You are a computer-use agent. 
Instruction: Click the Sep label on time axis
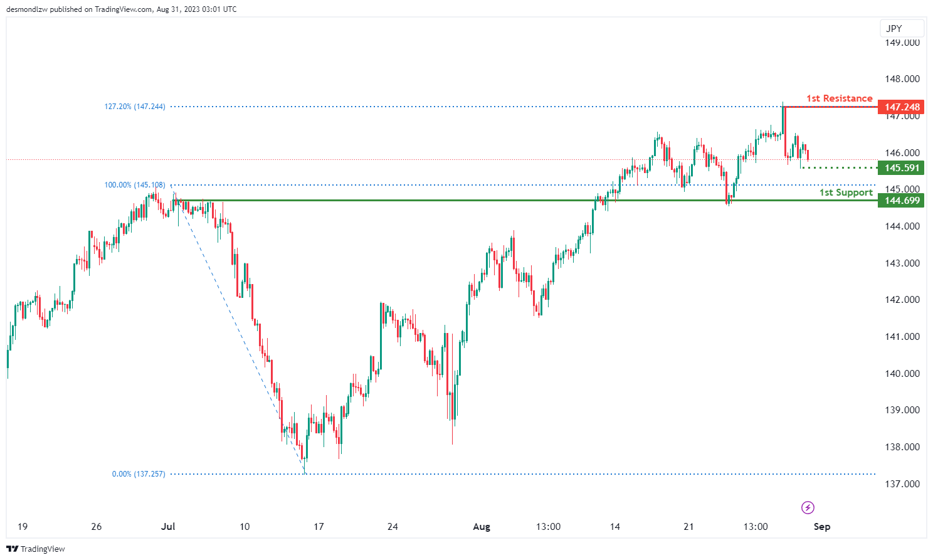(x=821, y=527)
